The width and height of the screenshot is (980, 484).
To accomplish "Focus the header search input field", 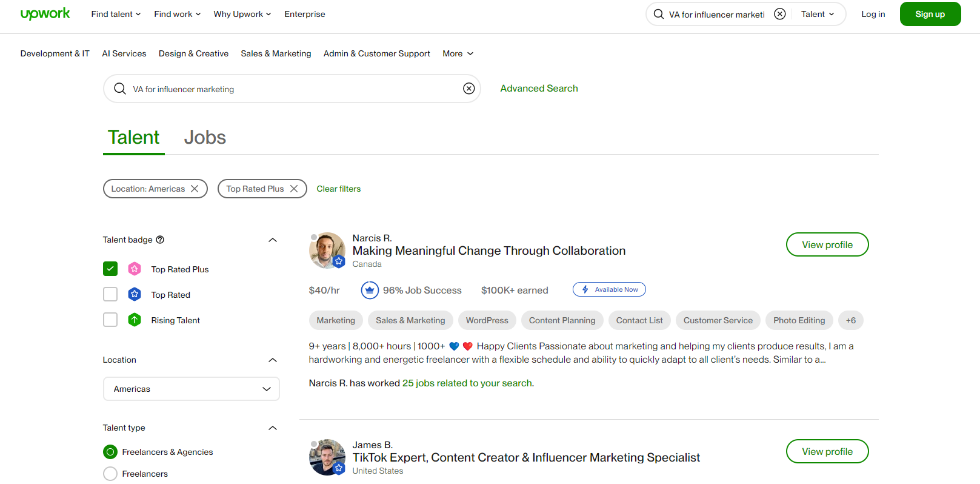I will pos(717,14).
